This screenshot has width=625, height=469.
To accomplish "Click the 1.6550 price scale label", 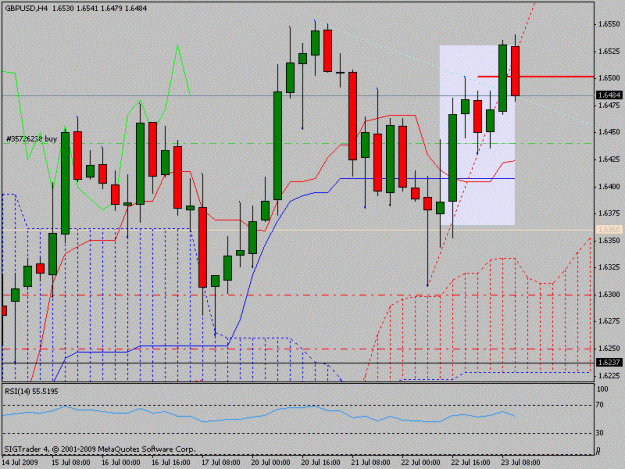I will pos(609,24).
